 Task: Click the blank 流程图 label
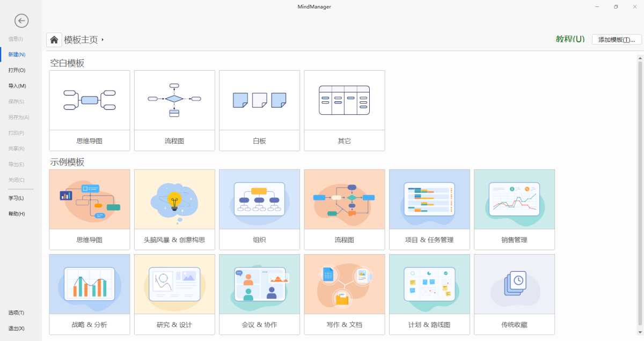point(174,141)
